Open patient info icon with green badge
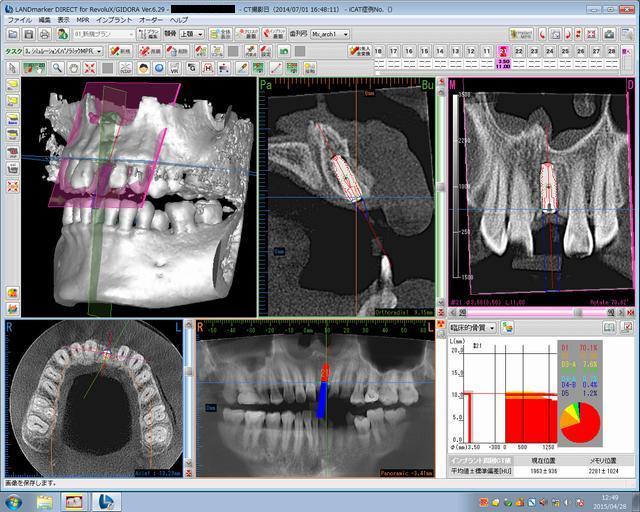This screenshot has height=512, width=640. pyautogui.click(x=62, y=34)
